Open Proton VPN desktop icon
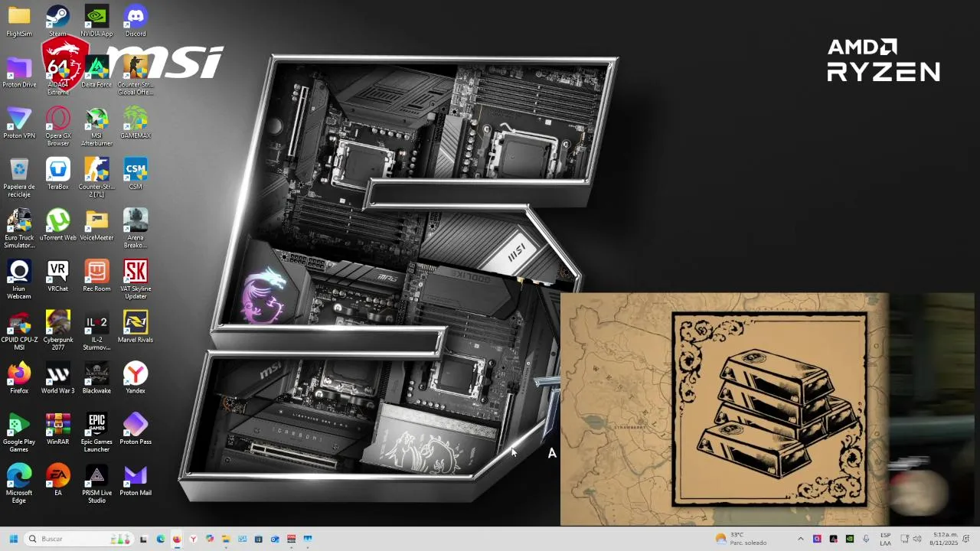This screenshot has width=980, height=551. click(19, 122)
